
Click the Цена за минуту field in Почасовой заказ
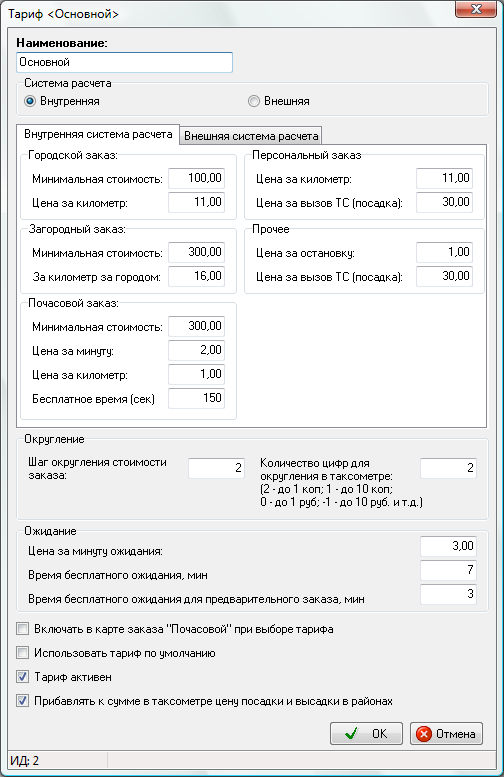[x=196, y=350]
